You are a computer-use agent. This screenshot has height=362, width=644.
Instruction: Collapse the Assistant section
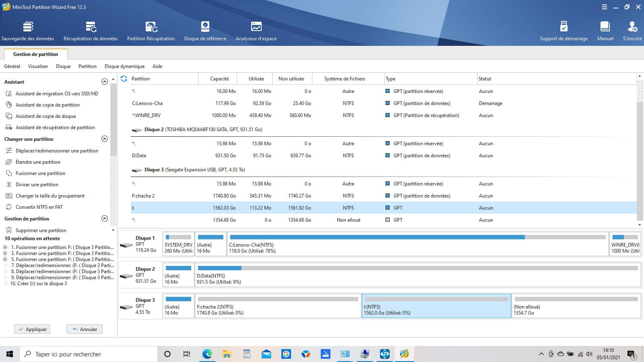[105, 82]
